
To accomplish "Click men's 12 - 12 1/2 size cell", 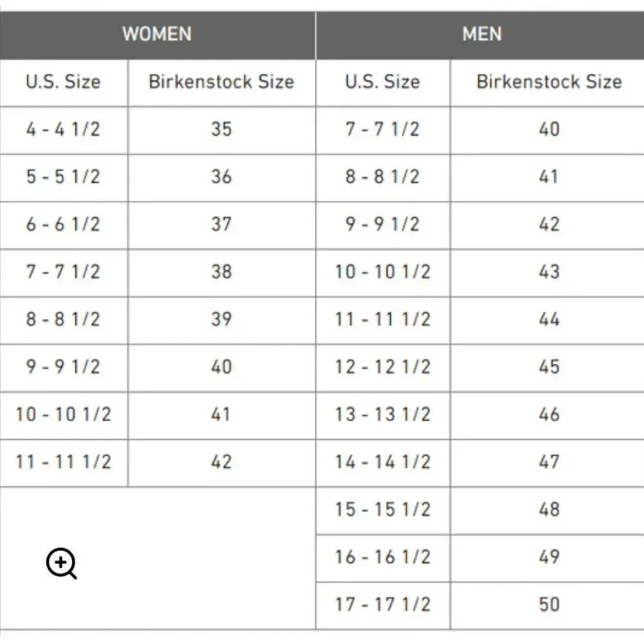I will pos(383,368).
